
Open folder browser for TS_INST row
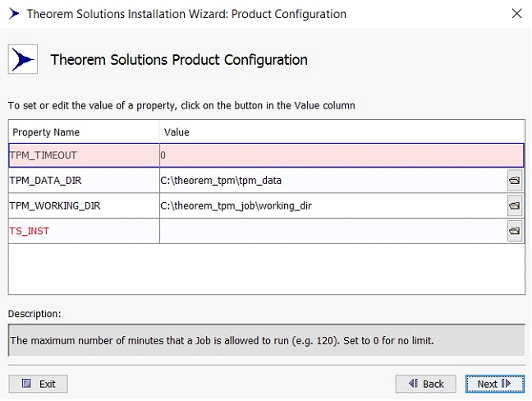click(x=515, y=231)
